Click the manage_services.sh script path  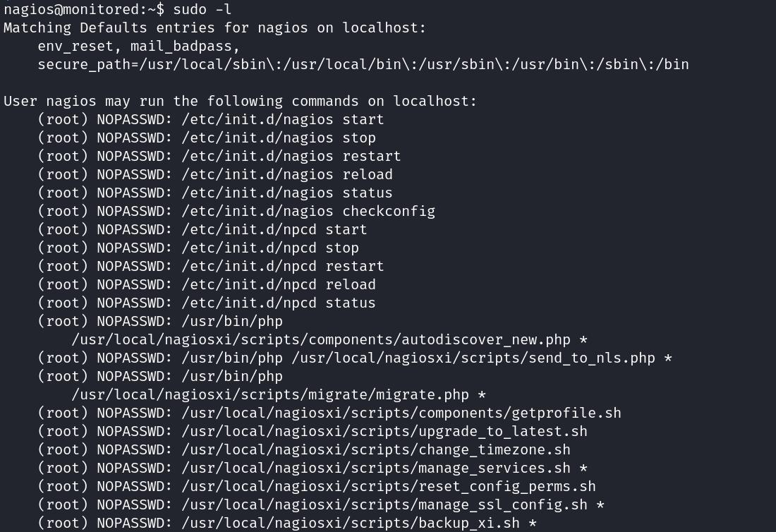coord(375,468)
